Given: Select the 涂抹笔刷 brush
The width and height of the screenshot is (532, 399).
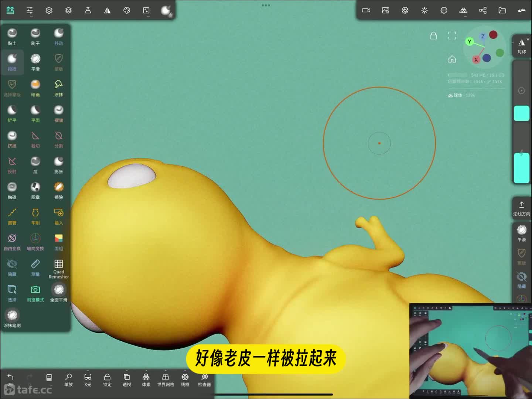Looking at the screenshot, I should pyautogui.click(x=12, y=318).
